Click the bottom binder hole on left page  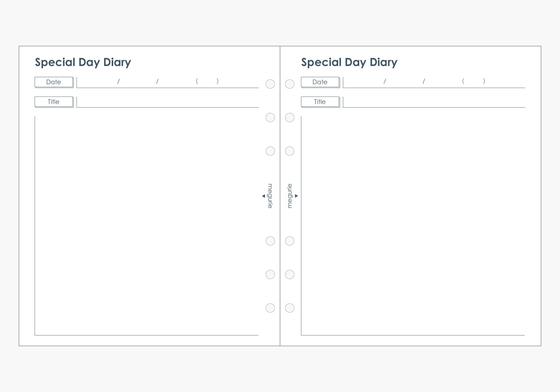tap(270, 308)
